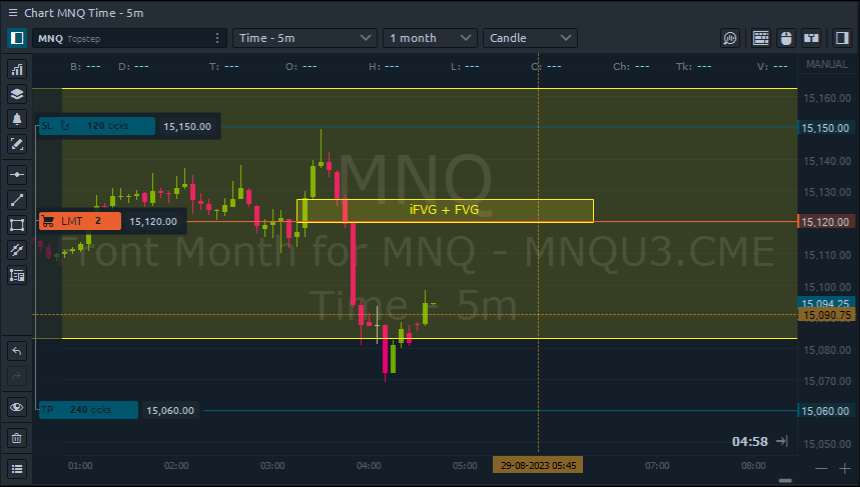Open the hotkeys keyboard icon
This screenshot has height=487, width=860.
pyautogui.click(x=761, y=38)
